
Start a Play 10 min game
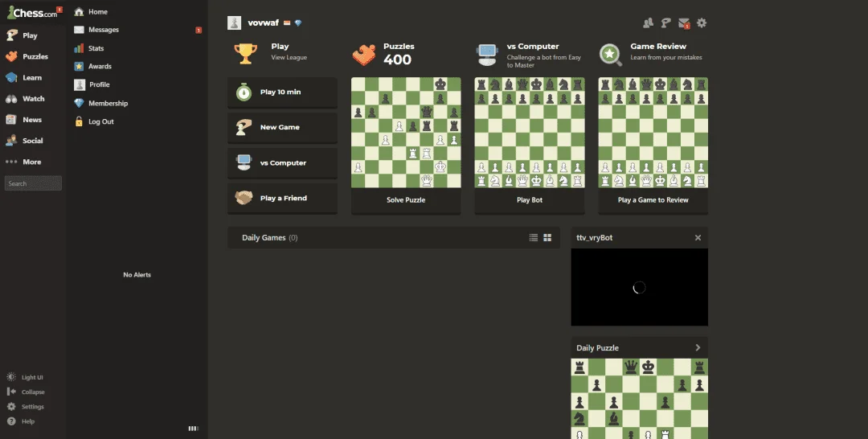[x=282, y=92]
